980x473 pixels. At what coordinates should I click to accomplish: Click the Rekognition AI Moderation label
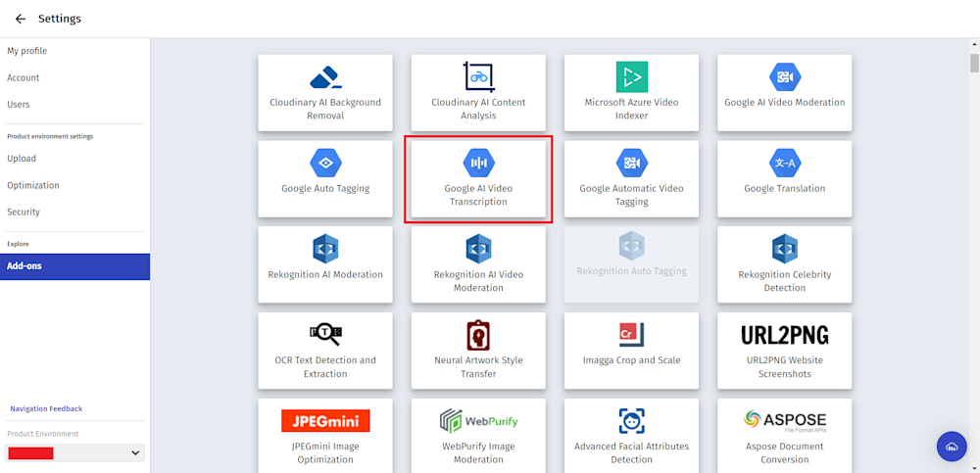pos(325,274)
